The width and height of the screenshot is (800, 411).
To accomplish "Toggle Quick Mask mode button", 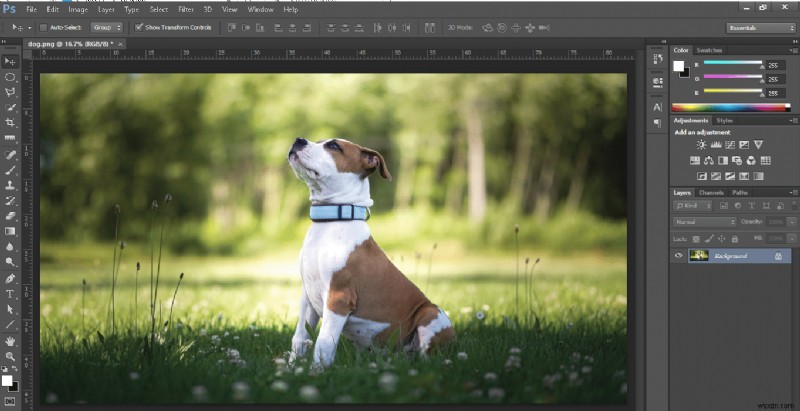I will coord(10,401).
